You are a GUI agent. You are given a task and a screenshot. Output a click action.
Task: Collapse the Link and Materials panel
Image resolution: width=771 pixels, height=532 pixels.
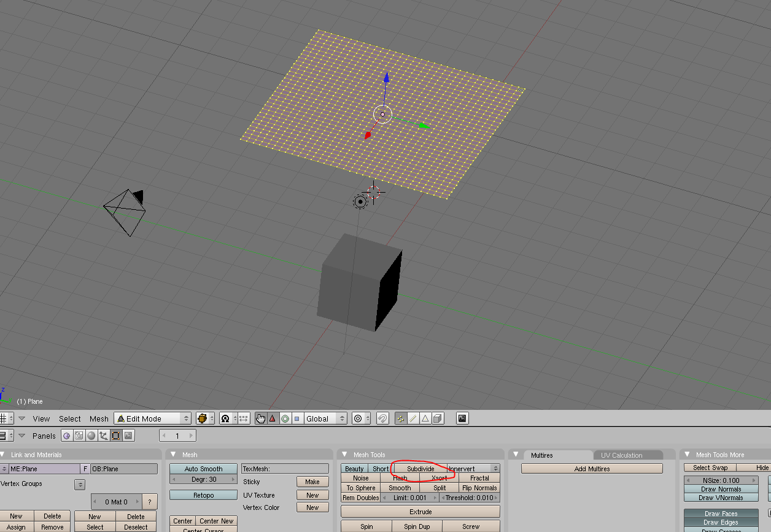2,455
